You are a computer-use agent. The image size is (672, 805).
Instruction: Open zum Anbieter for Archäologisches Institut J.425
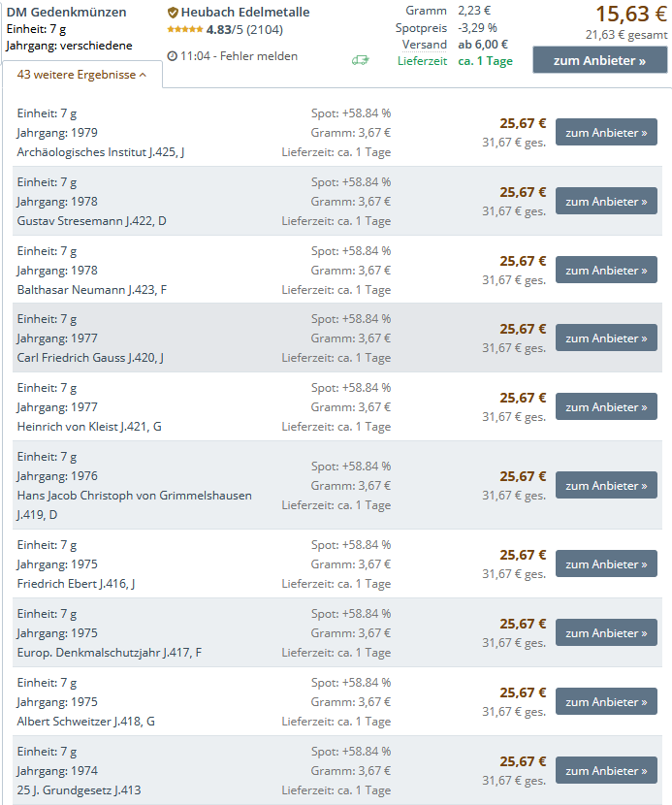tap(606, 133)
